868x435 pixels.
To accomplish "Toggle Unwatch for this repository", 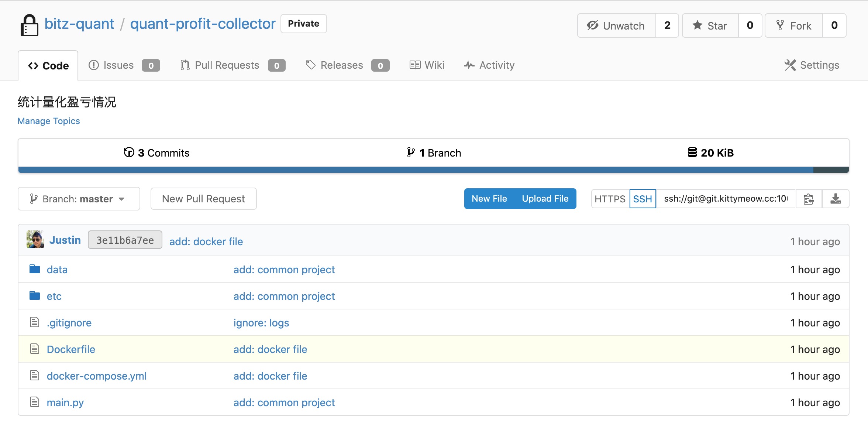I will pos(616,25).
